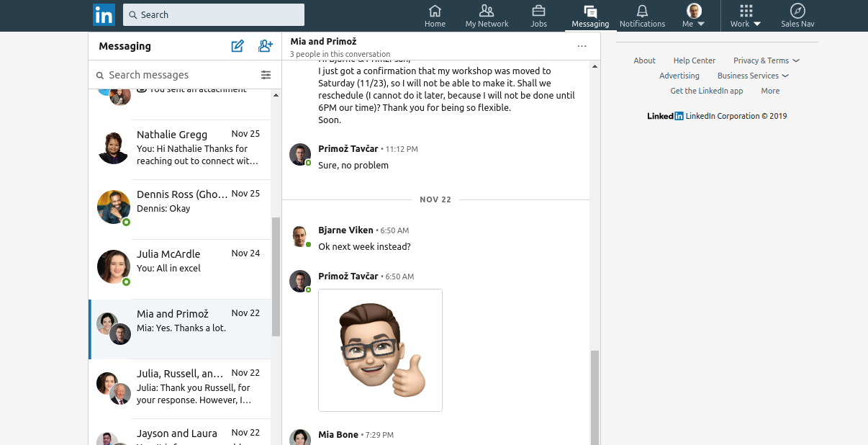This screenshot has height=445, width=868.
Task: Expand the Privacy & Terms dropdown
Action: [x=766, y=60]
